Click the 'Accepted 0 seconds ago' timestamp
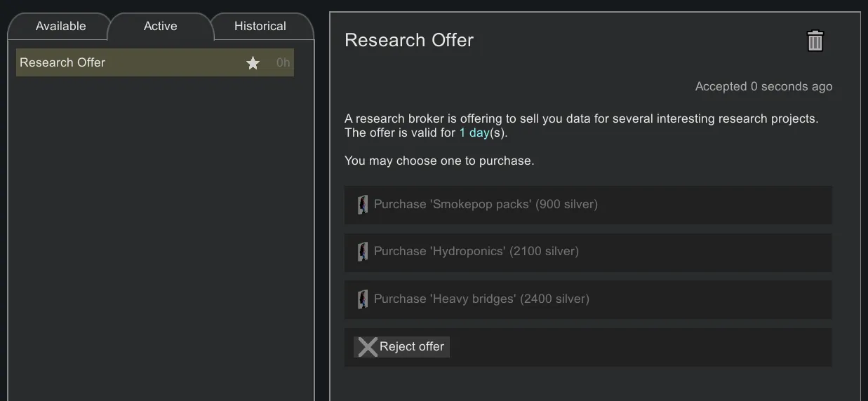868x401 pixels. 763,87
